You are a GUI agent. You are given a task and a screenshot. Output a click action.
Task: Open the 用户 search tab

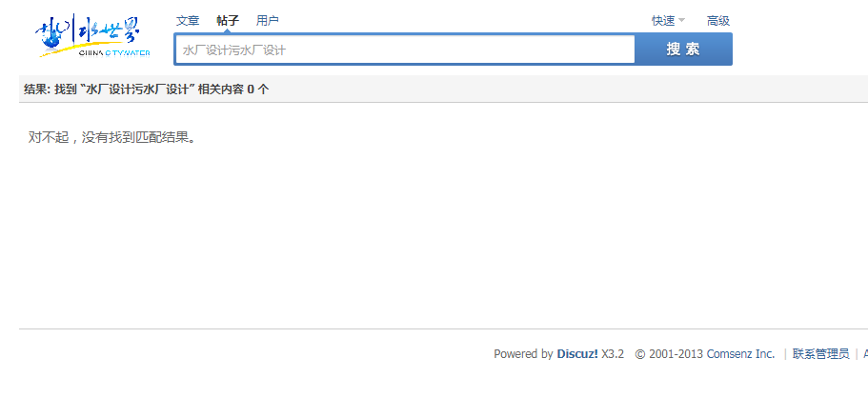click(268, 21)
